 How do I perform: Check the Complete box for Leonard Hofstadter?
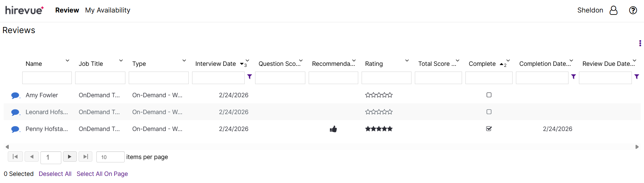489,112
